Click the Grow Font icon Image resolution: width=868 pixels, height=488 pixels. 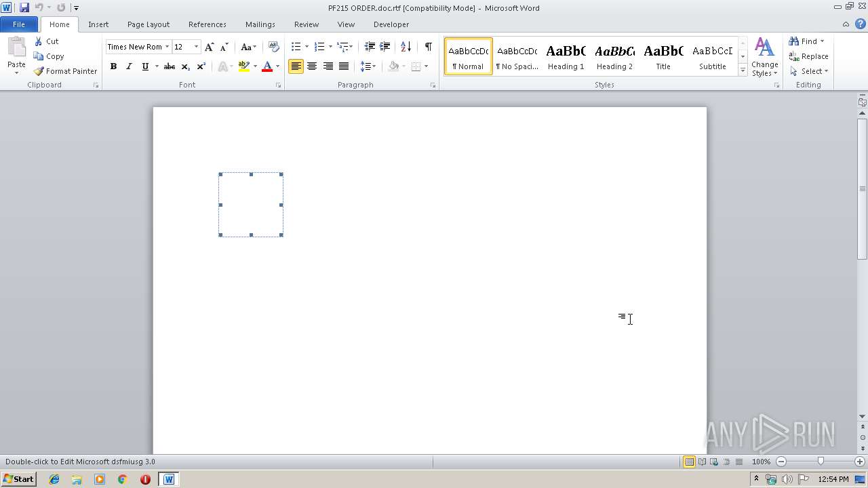point(209,47)
